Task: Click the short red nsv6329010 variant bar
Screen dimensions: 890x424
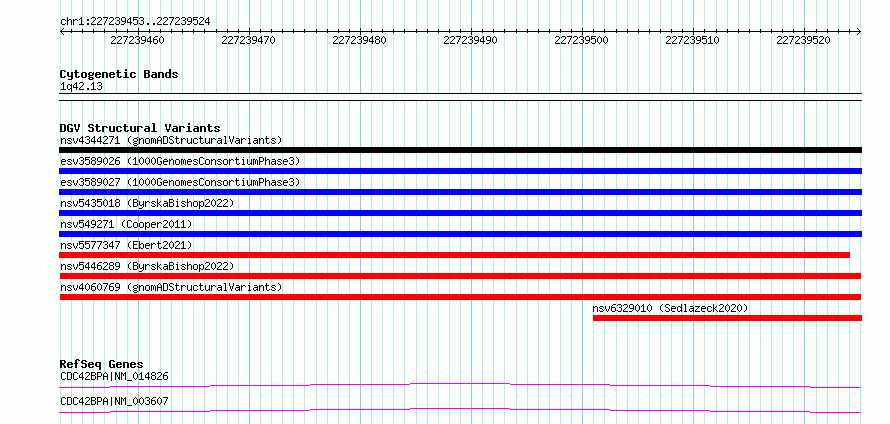Action: click(x=727, y=318)
